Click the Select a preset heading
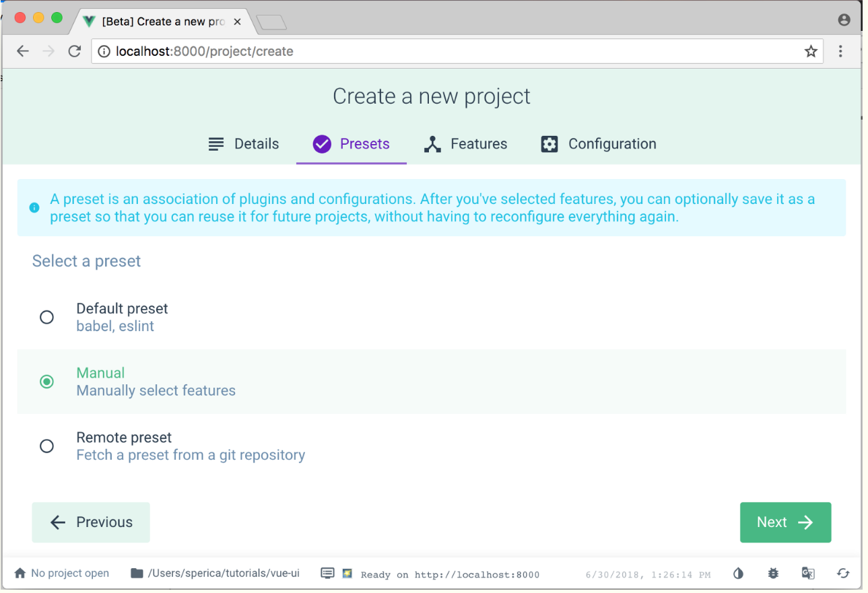868x593 pixels. 86,261
